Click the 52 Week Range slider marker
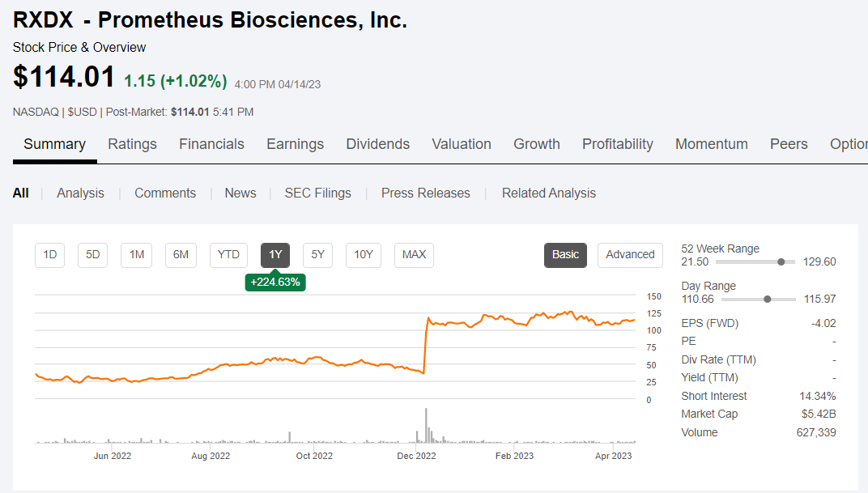This screenshot has height=493, width=868. pyautogui.click(x=781, y=261)
